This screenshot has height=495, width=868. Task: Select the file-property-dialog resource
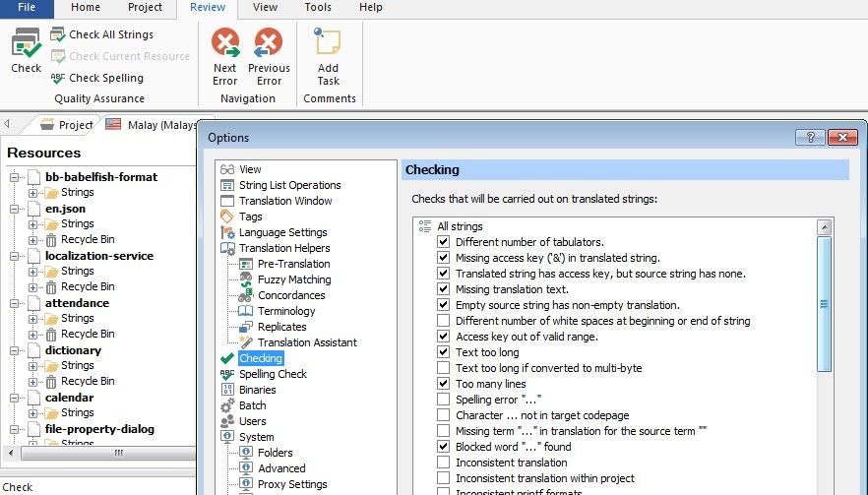coord(99,429)
